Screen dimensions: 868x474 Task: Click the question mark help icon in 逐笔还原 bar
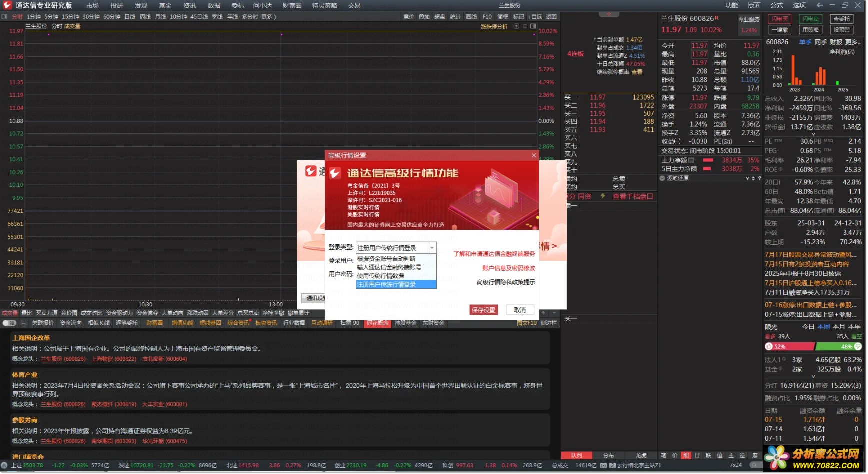click(x=760, y=178)
